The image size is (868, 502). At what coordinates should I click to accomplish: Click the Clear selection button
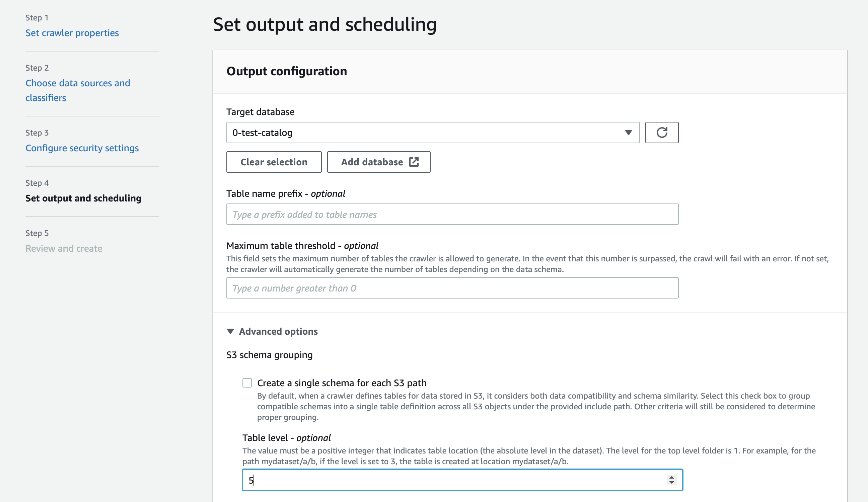pyautogui.click(x=274, y=162)
